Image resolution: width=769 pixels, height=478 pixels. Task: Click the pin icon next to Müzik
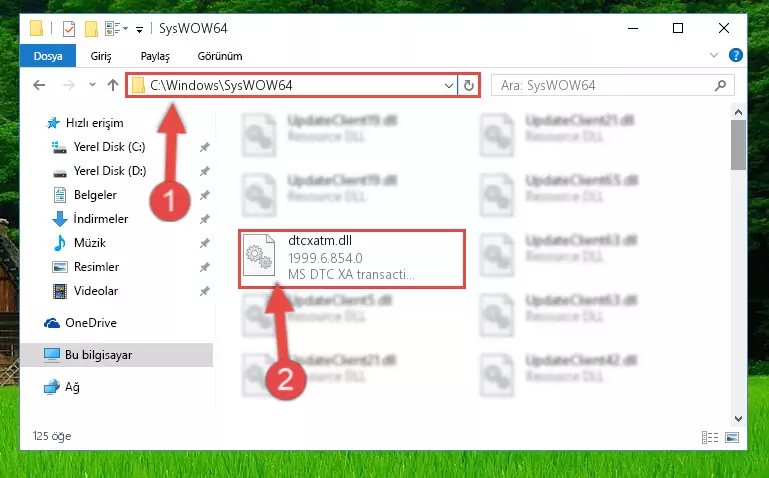point(205,243)
